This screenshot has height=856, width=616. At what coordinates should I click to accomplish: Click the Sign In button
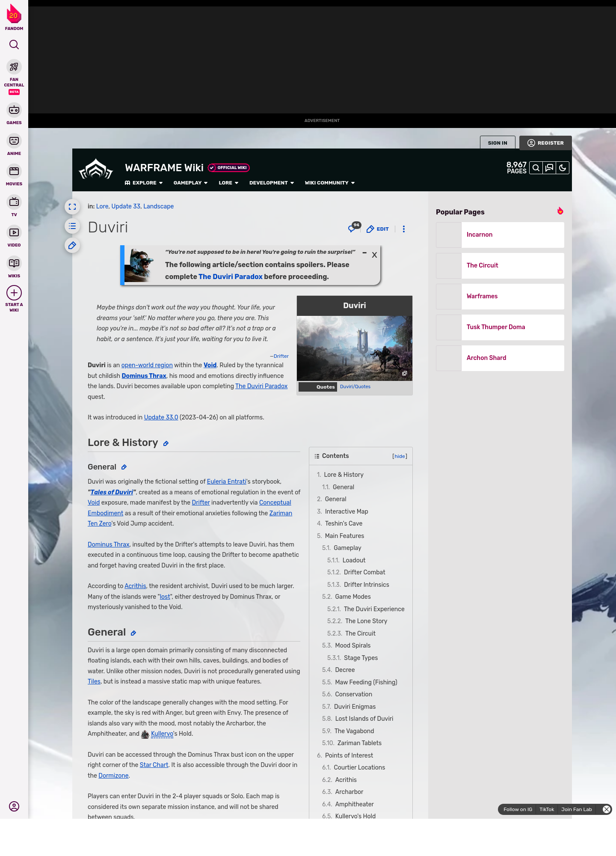[498, 143]
